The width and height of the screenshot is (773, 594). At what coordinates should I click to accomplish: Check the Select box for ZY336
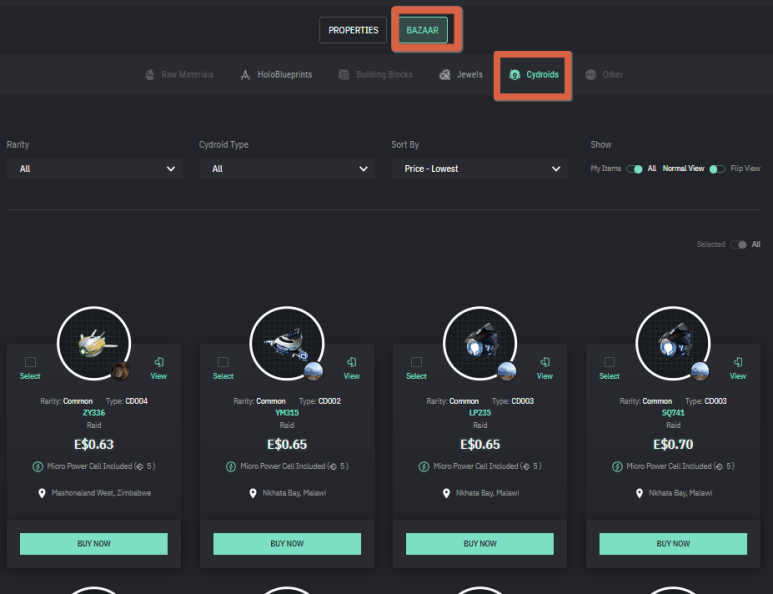[x=30, y=362]
